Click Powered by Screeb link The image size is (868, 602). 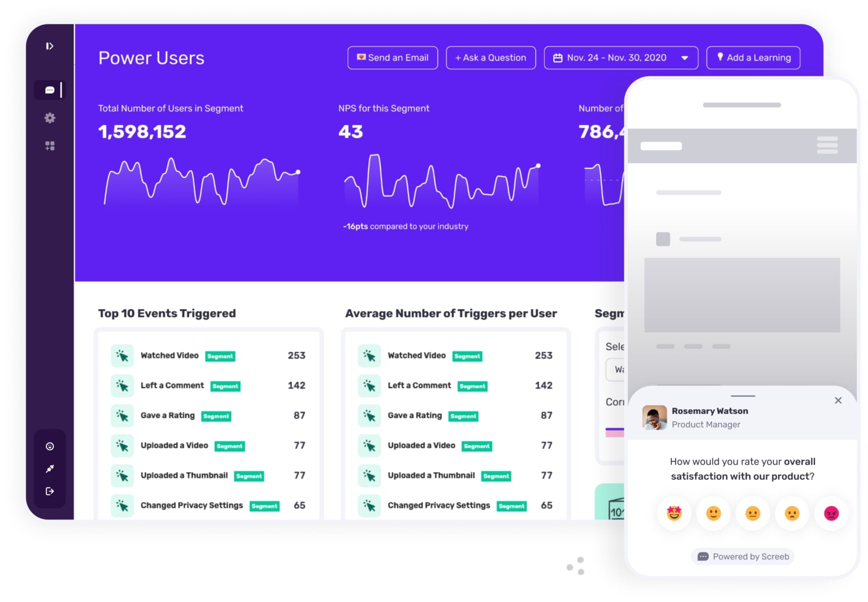(x=743, y=556)
